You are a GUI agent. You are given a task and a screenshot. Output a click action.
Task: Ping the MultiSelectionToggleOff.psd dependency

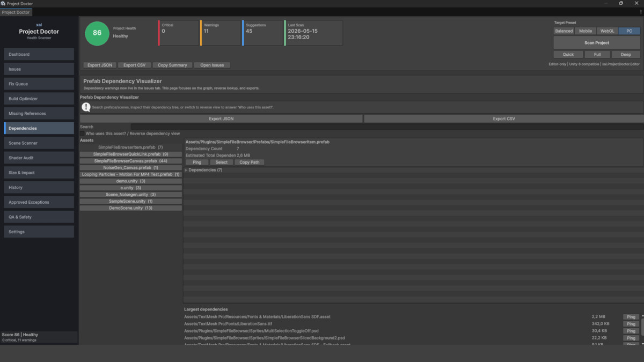tap(631, 331)
